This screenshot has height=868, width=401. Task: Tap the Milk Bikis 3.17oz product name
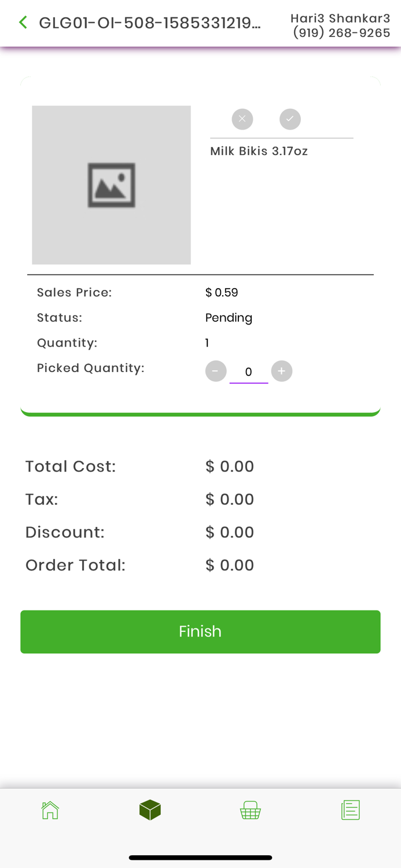click(259, 152)
